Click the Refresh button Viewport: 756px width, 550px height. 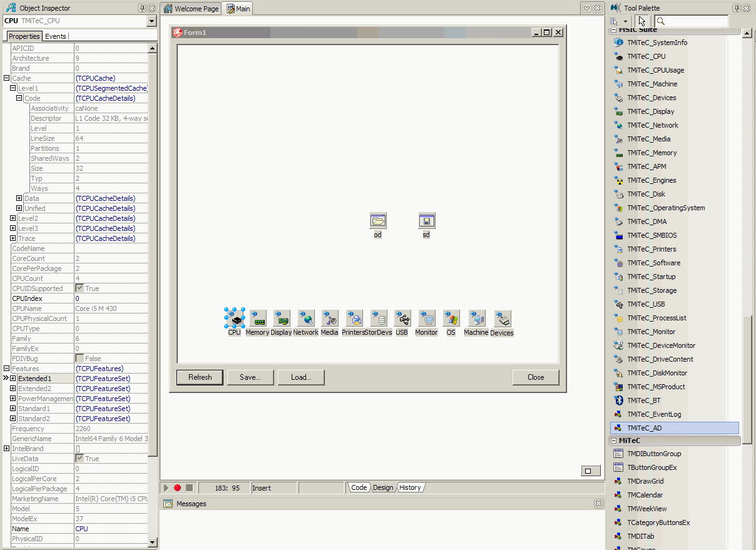[200, 377]
